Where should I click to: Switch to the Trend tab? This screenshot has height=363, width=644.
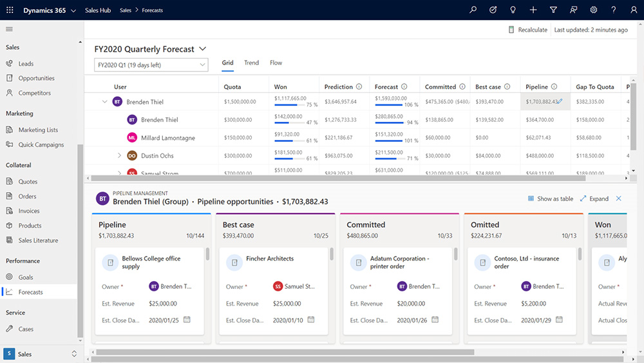(251, 63)
